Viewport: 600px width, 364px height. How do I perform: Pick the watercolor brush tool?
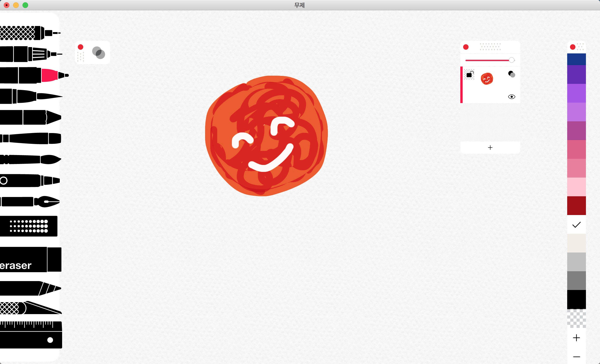point(30,160)
